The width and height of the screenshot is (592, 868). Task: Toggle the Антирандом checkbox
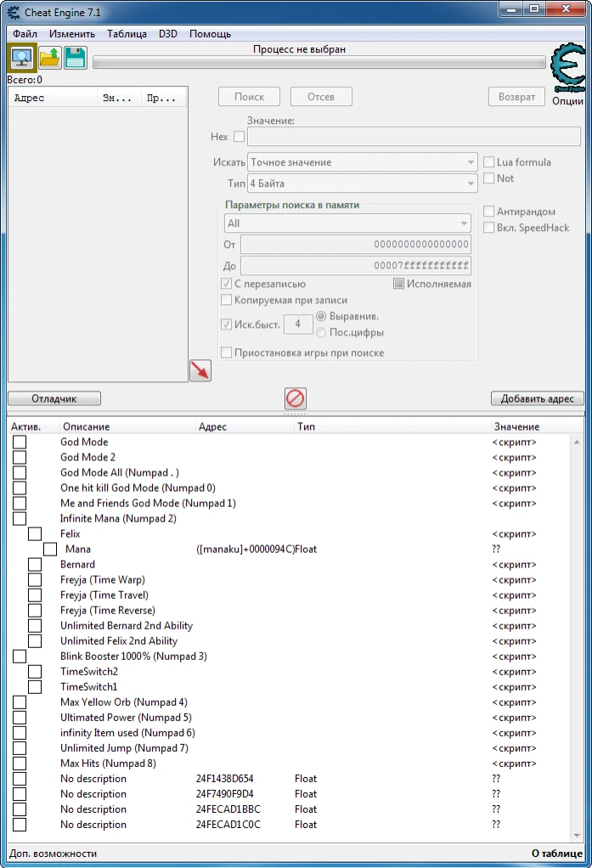[489, 211]
